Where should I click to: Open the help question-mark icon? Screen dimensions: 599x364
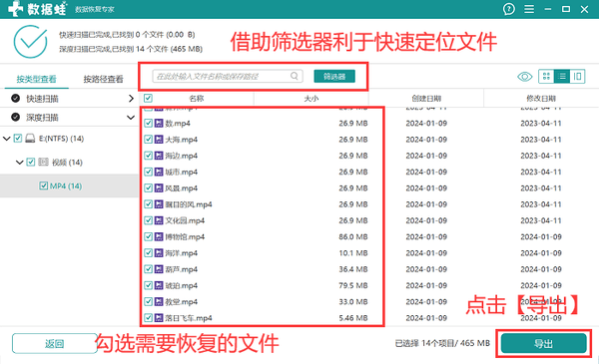(508, 9)
